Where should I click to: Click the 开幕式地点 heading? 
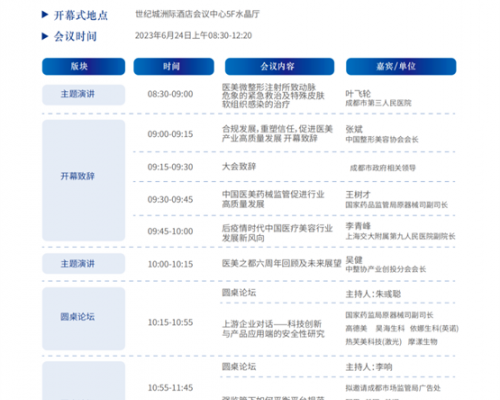point(81,15)
